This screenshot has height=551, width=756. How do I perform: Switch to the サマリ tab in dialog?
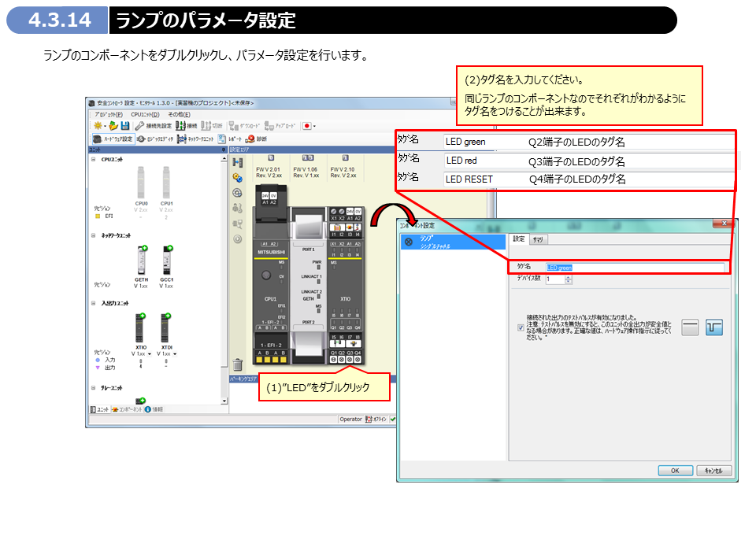tap(538, 239)
